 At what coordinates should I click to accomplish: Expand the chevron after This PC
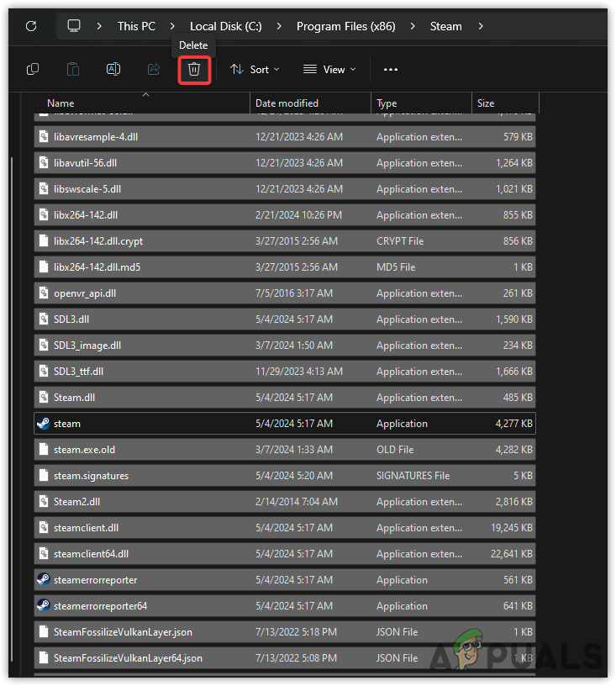(x=172, y=26)
